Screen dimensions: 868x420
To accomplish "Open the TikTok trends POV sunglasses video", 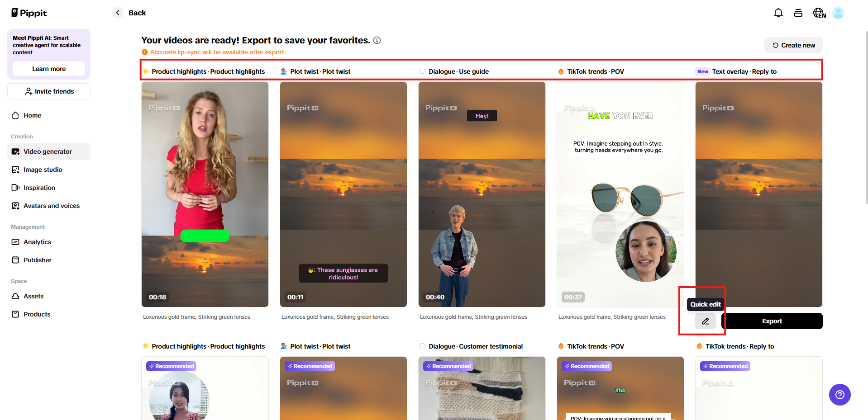I will tap(620, 194).
